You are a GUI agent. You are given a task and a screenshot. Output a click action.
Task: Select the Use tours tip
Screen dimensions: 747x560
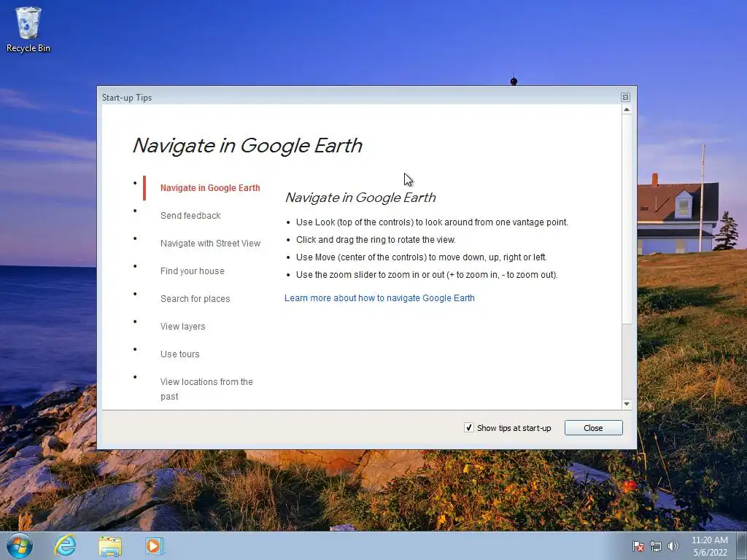point(180,354)
